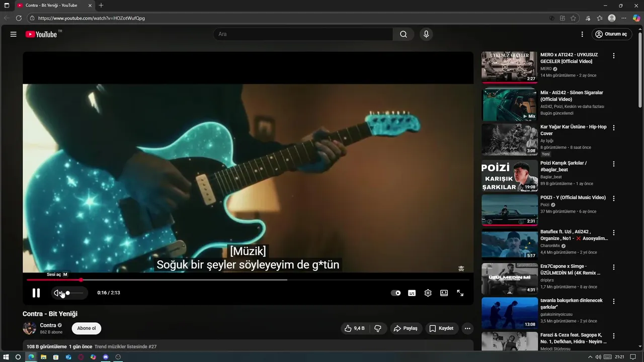Screen dimensions: 644x362
Task: Reload the page with refresh button
Action: 19,18
